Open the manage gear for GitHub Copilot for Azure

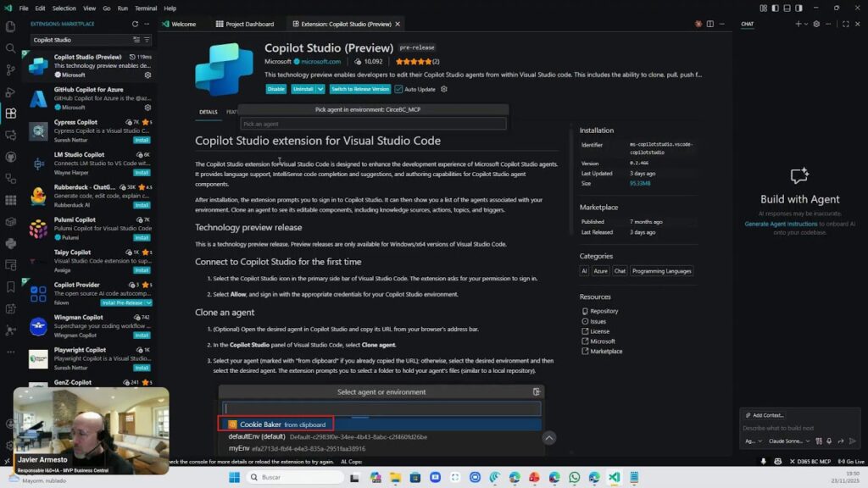pos(147,108)
